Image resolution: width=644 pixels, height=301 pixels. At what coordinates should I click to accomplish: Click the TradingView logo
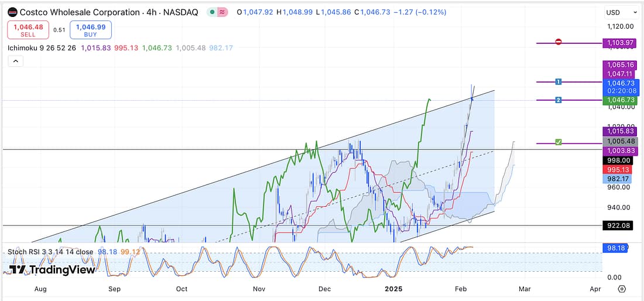[x=52, y=270]
